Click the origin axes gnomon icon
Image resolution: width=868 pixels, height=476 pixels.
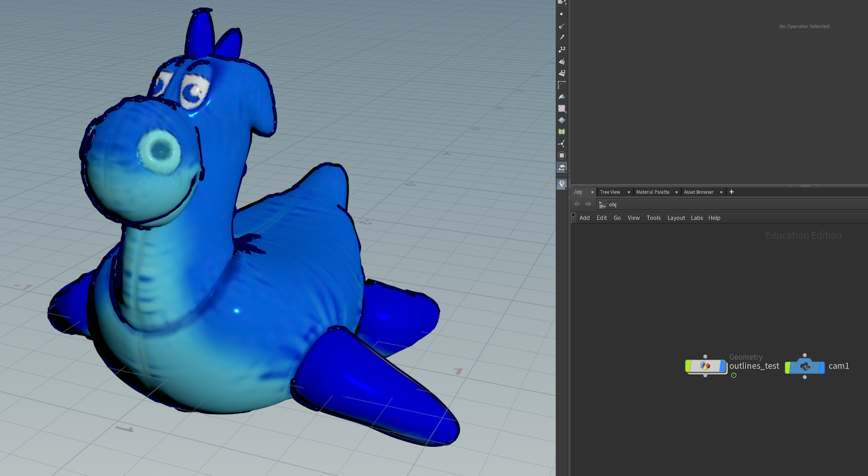tap(561, 144)
